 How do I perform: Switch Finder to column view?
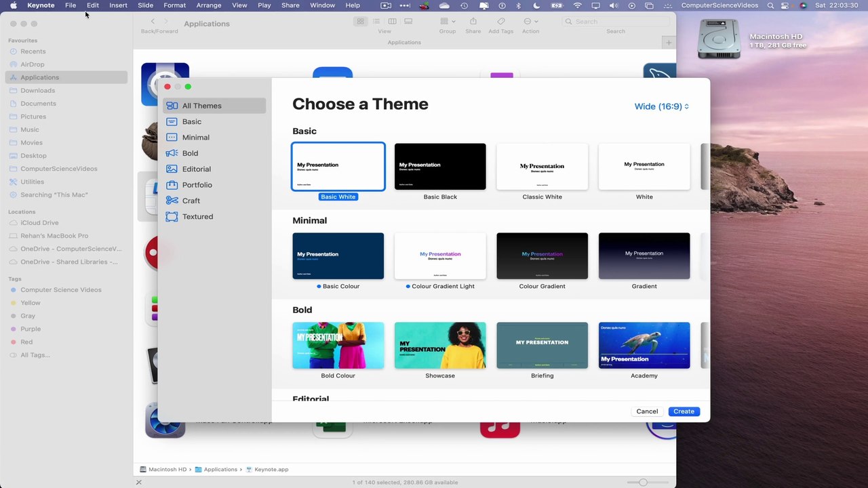pos(392,22)
